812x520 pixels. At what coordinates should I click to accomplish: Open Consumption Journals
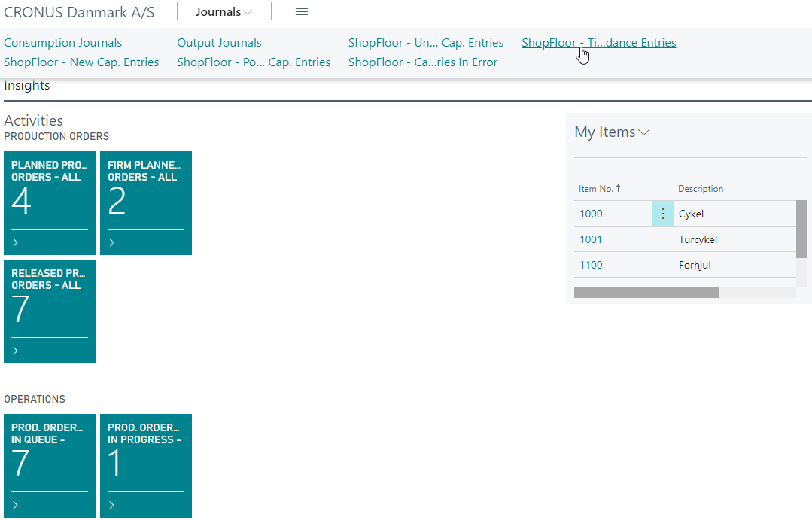tap(62, 42)
